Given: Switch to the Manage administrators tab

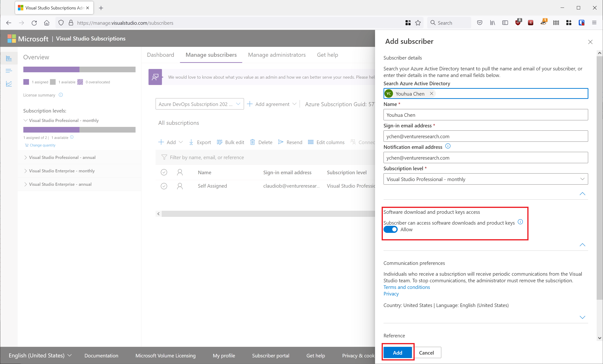Looking at the screenshot, I should (x=277, y=55).
